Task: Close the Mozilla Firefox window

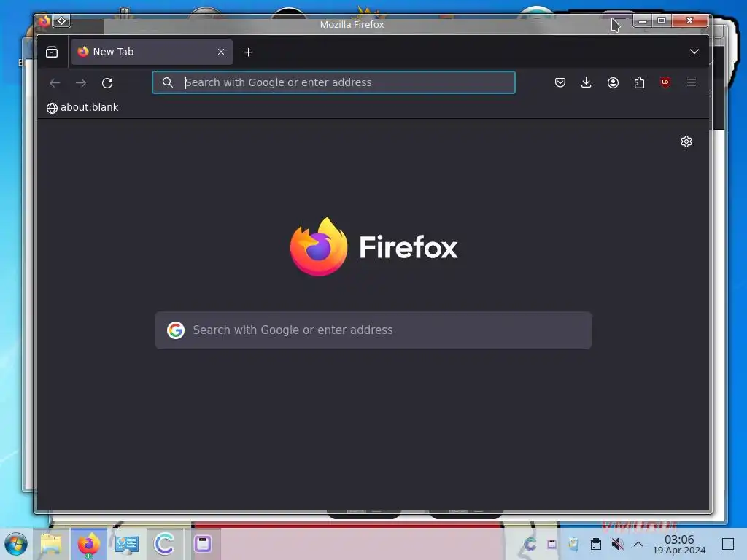Action: (689, 20)
